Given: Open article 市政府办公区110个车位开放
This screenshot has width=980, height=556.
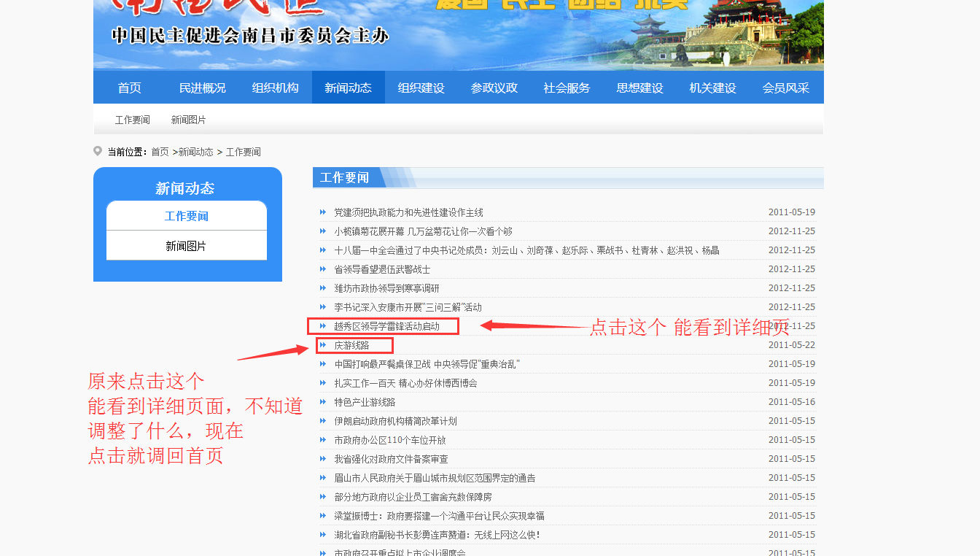Looking at the screenshot, I should click(x=389, y=440).
